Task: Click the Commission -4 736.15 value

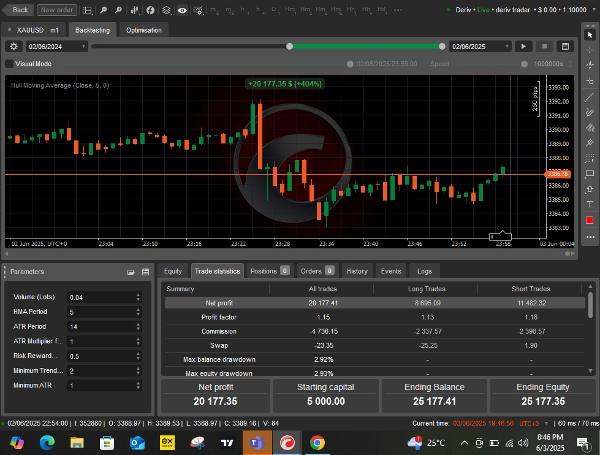Action: [323, 331]
